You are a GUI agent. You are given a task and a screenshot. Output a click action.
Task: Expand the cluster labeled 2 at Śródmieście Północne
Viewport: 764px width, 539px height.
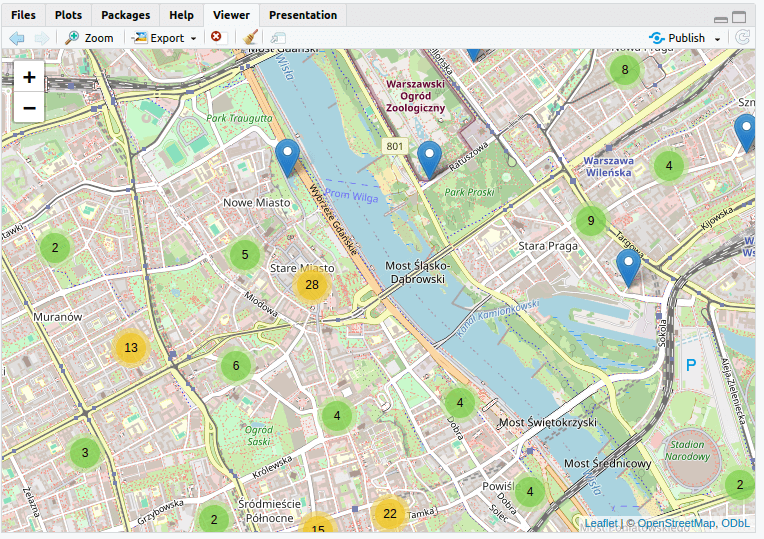click(214, 520)
